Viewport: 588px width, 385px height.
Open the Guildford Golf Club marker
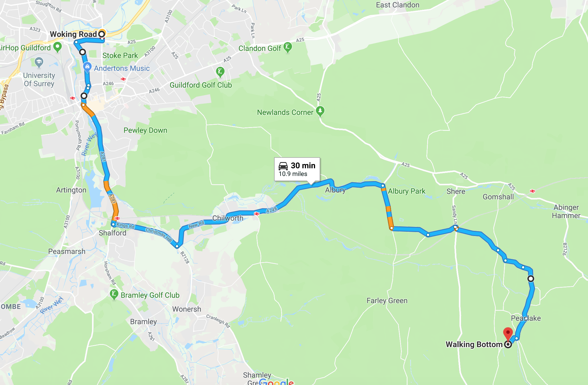(x=220, y=72)
